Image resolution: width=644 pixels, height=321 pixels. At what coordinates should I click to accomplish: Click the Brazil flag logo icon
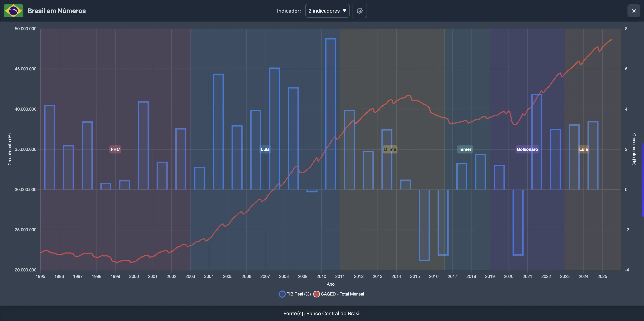[13, 11]
